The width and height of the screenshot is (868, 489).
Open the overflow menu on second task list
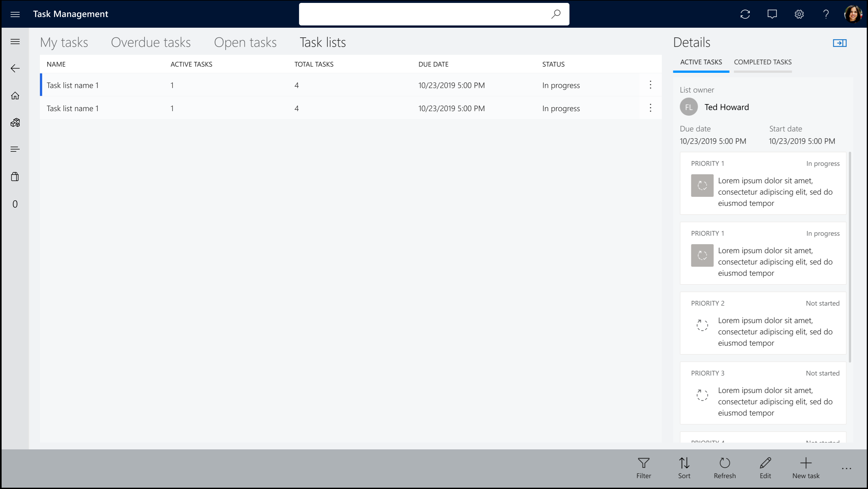coord(650,108)
